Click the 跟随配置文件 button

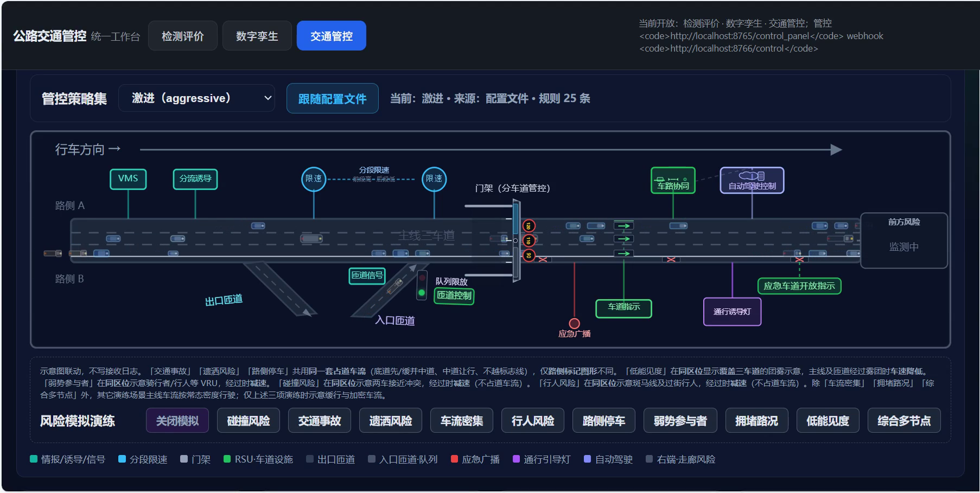333,98
